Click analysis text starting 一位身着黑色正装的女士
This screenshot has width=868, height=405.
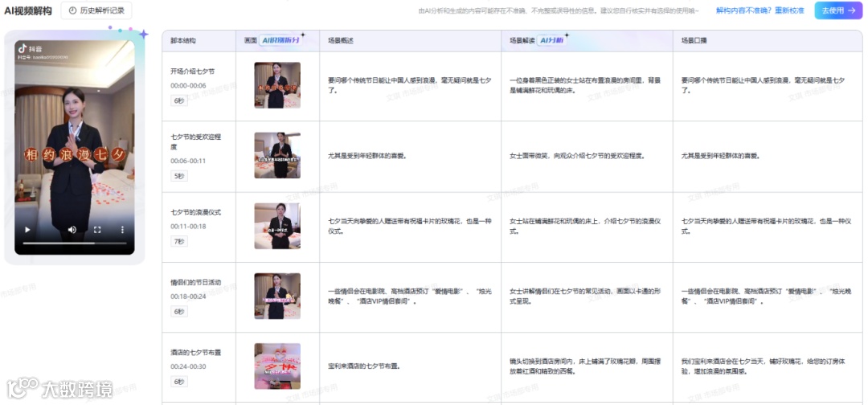click(585, 85)
